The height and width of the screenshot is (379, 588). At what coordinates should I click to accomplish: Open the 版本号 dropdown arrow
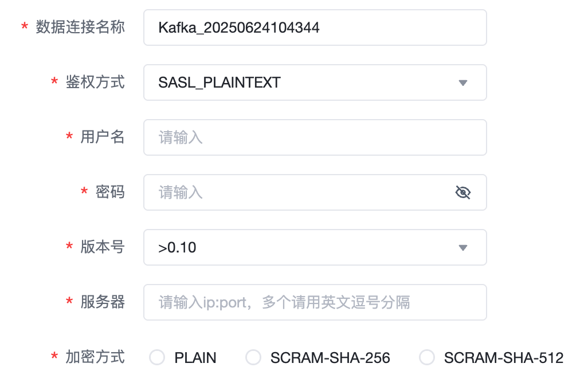[463, 248]
